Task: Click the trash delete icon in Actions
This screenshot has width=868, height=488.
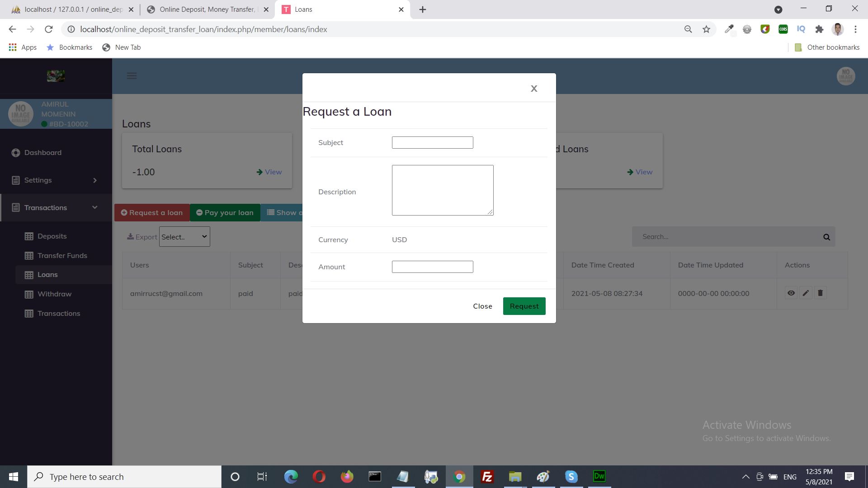Action: (x=821, y=293)
